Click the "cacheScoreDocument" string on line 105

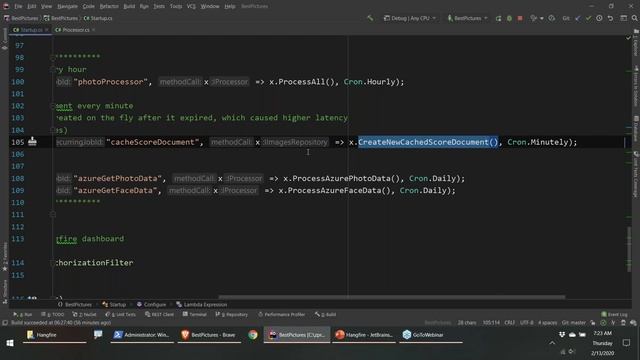click(153, 142)
